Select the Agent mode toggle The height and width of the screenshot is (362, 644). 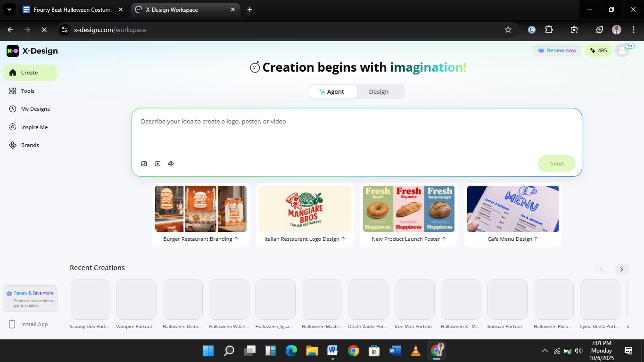click(x=332, y=91)
